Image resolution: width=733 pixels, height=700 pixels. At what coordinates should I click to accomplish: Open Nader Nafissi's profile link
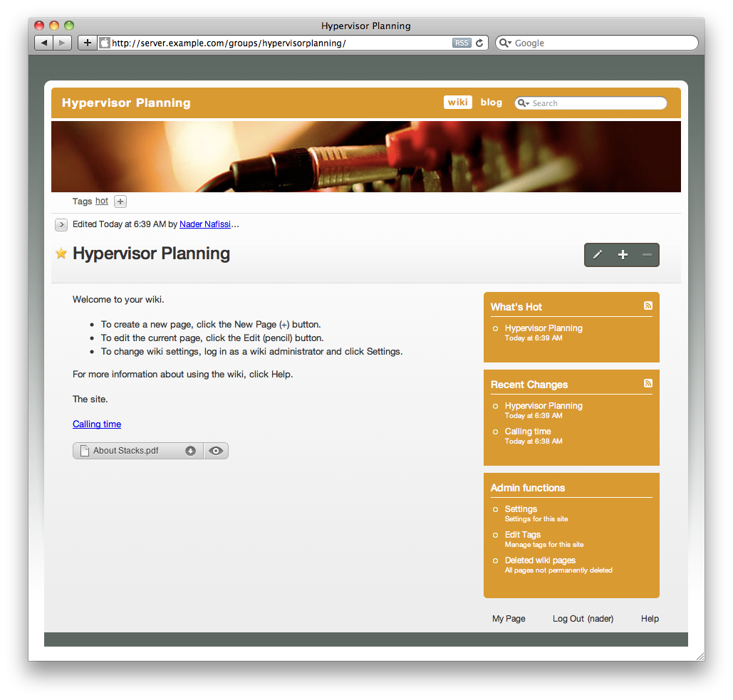204,224
